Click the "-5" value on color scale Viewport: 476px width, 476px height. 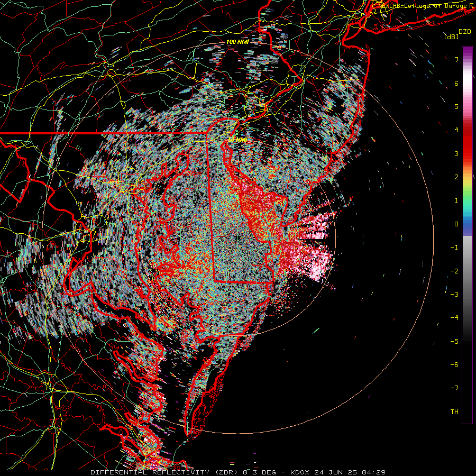pyautogui.click(x=454, y=341)
